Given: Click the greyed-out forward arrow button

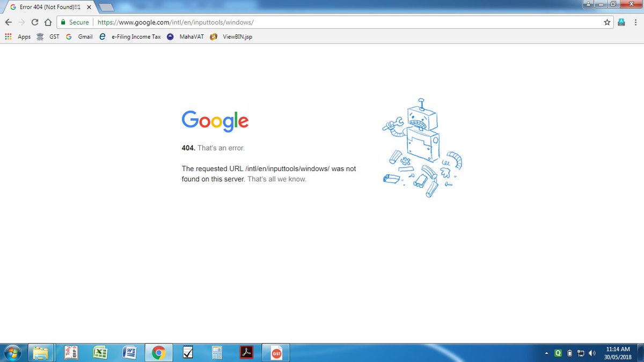Looking at the screenshot, I should [21, 23].
